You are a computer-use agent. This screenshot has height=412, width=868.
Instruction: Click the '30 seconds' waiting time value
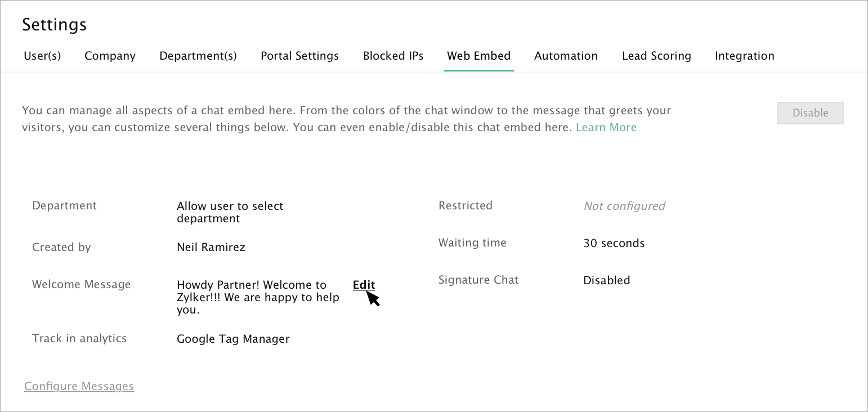click(614, 243)
